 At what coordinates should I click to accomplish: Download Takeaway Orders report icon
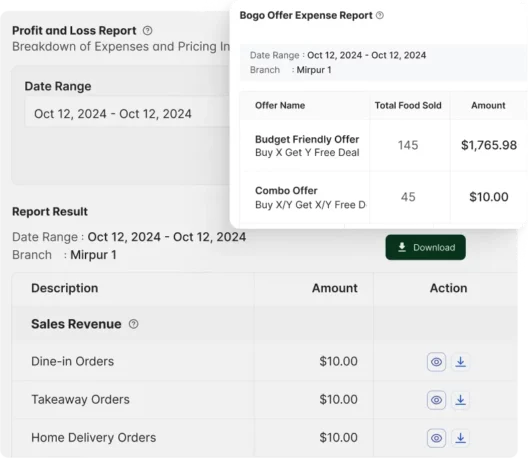point(460,400)
